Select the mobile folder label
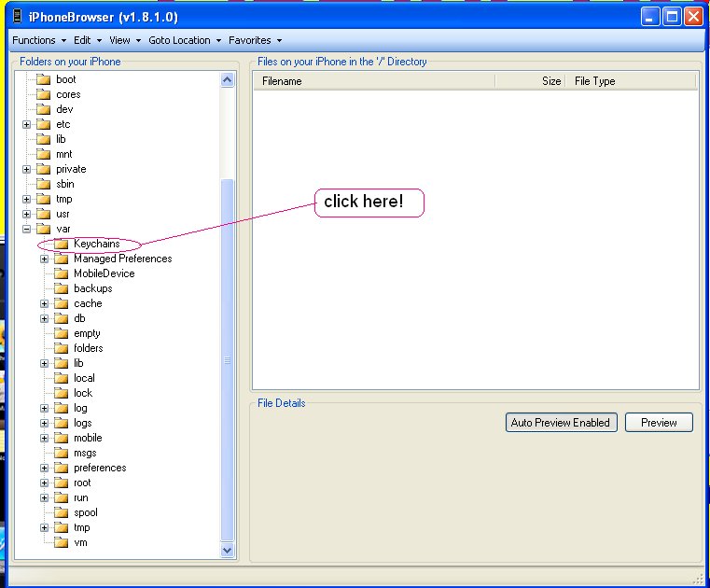This screenshot has width=710, height=588. click(88, 438)
